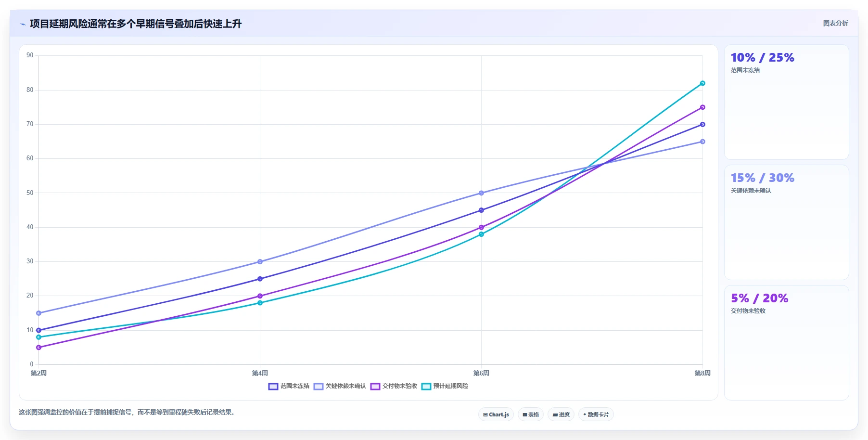Select the 范围未冻结 point at 第2周

[x=38, y=330]
